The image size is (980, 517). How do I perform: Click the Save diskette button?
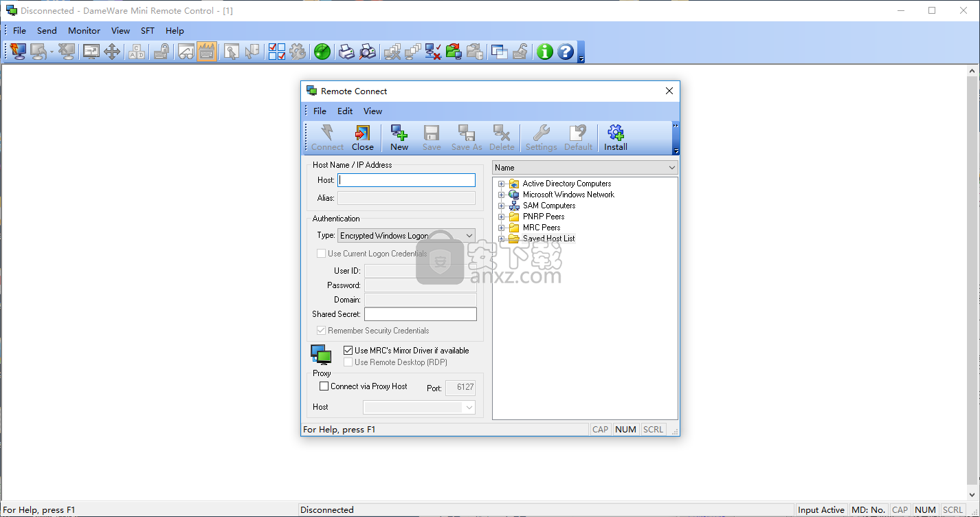432,137
